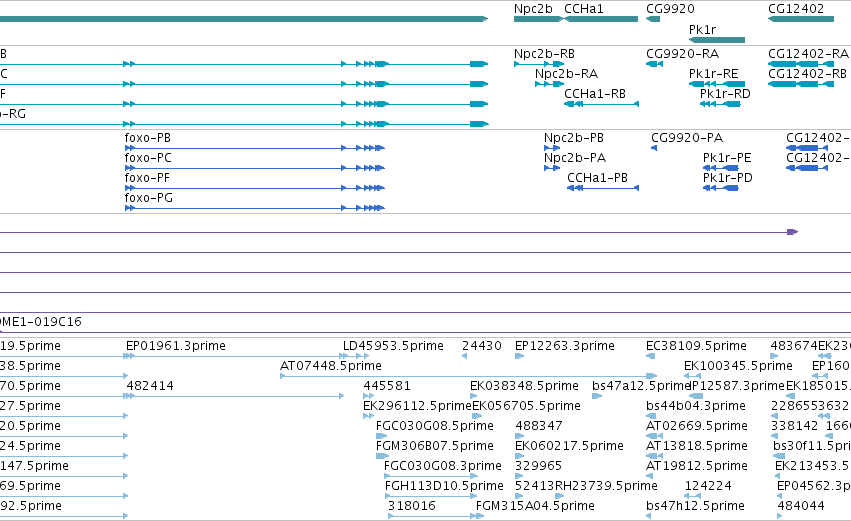The width and height of the screenshot is (851, 521).
Task: Click the 24430 feature label
Action: (x=482, y=346)
